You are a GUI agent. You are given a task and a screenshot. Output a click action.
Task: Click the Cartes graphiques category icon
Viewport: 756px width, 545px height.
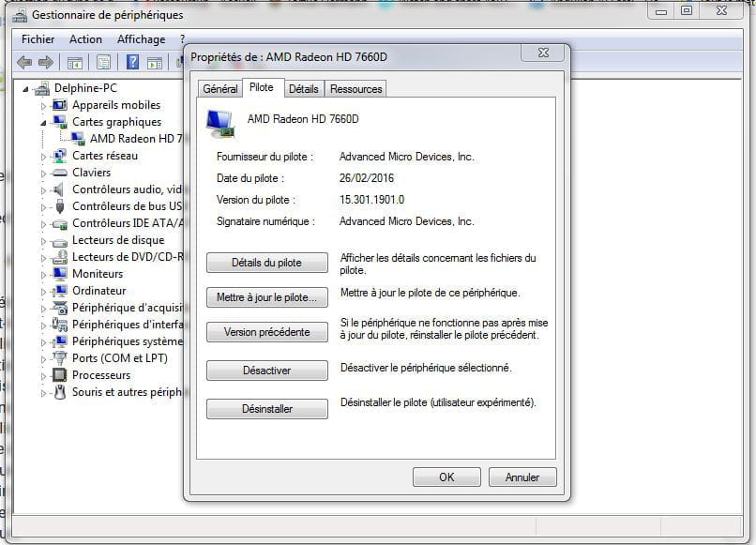(x=60, y=122)
